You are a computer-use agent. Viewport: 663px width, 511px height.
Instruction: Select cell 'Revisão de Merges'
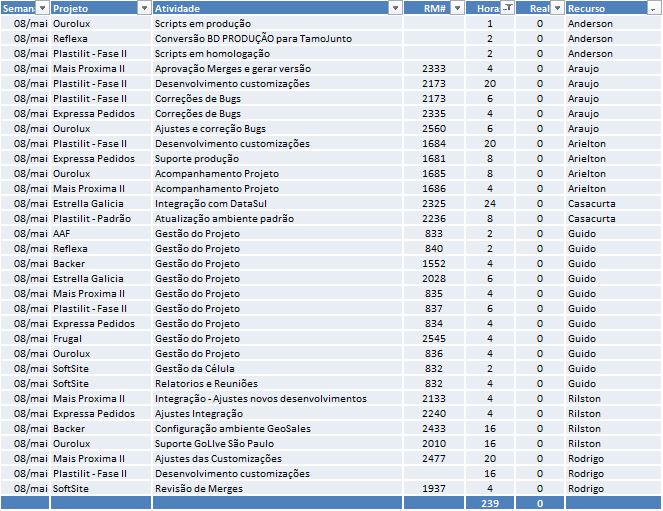point(277,489)
